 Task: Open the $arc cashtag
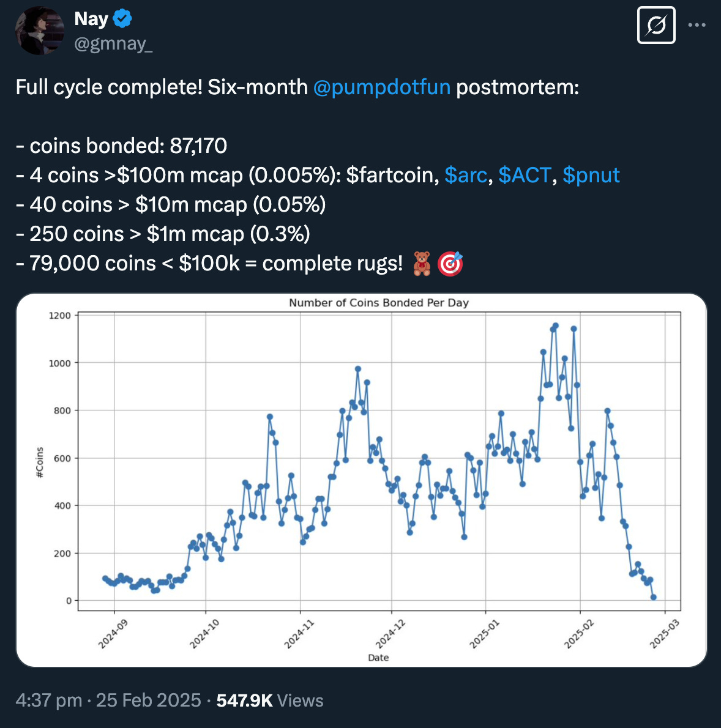(x=465, y=176)
